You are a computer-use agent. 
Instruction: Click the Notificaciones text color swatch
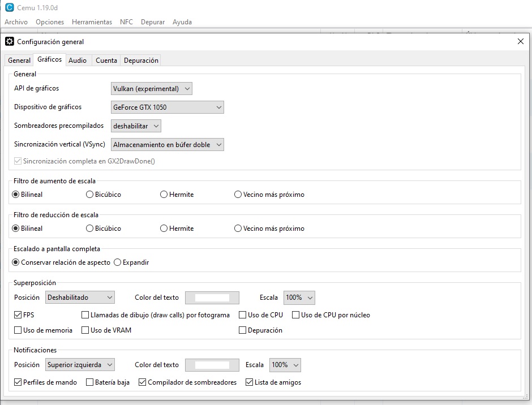click(x=212, y=365)
